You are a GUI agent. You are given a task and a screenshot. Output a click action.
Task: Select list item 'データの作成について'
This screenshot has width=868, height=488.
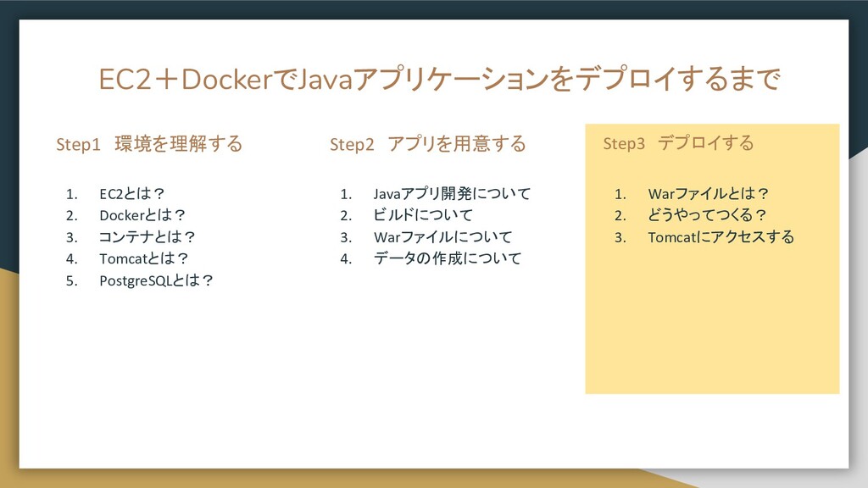click(x=448, y=258)
